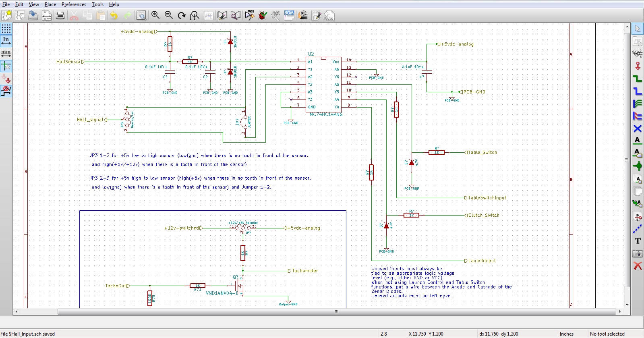Open the Place menu
This screenshot has width=644, height=338.
pyautogui.click(x=50, y=4)
